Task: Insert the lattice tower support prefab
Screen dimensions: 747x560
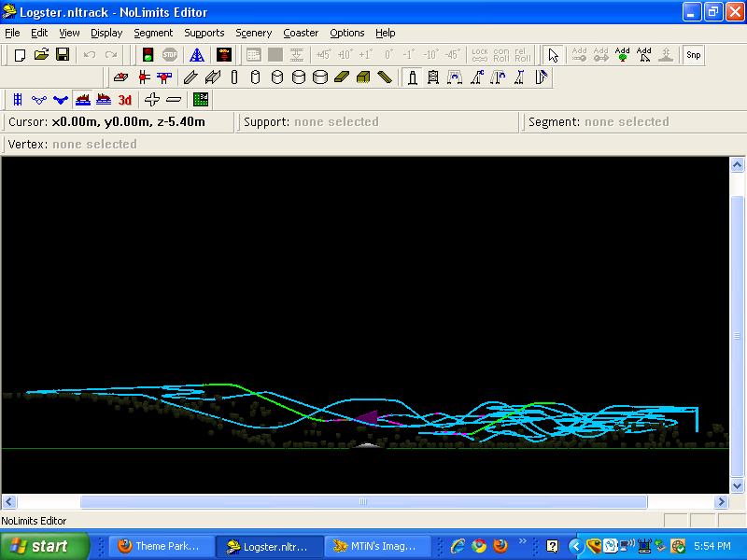Action: pos(433,77)
